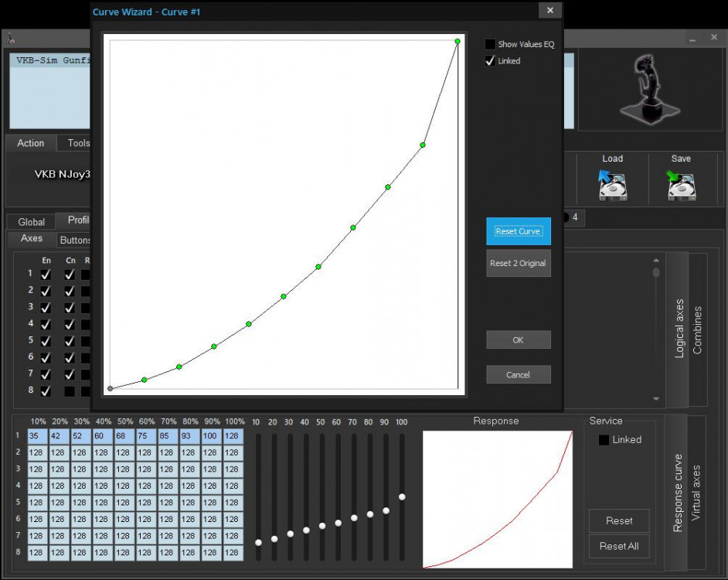
Task: Select the Buttons sub-tab
Action: (73, 240)
